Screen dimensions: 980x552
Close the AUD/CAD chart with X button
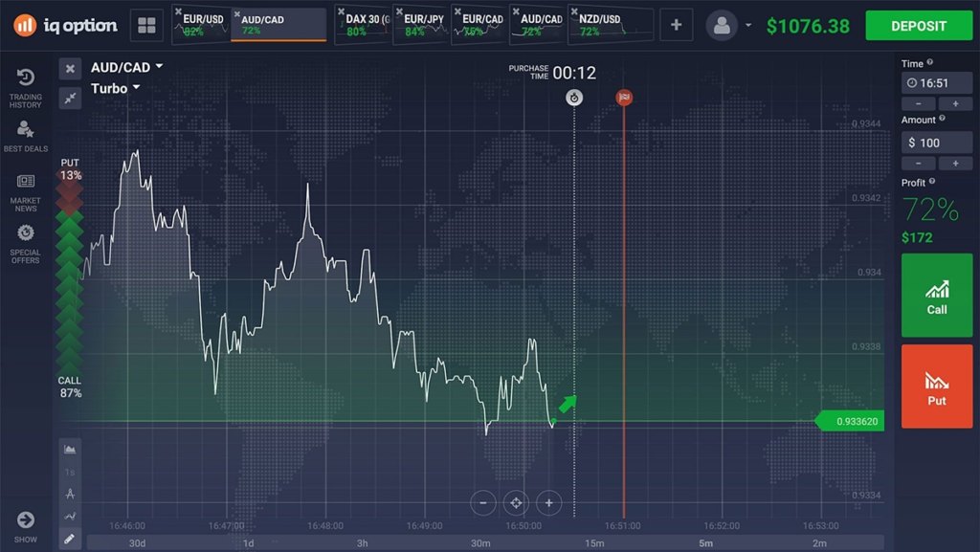70,69
